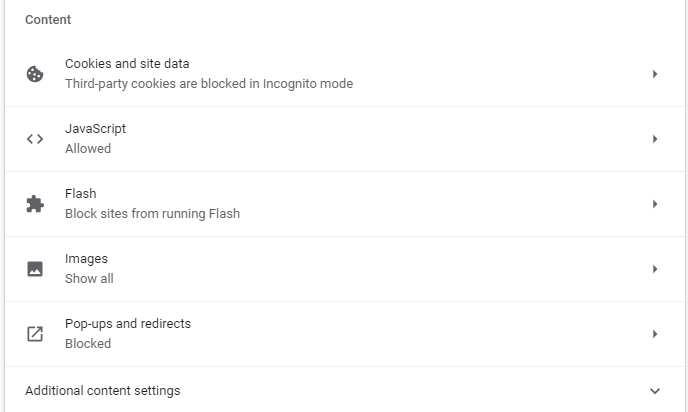Screen dimensions: 688x412
Task: Click the 'Block sites from running Flash' text
Action: (152, 213)
